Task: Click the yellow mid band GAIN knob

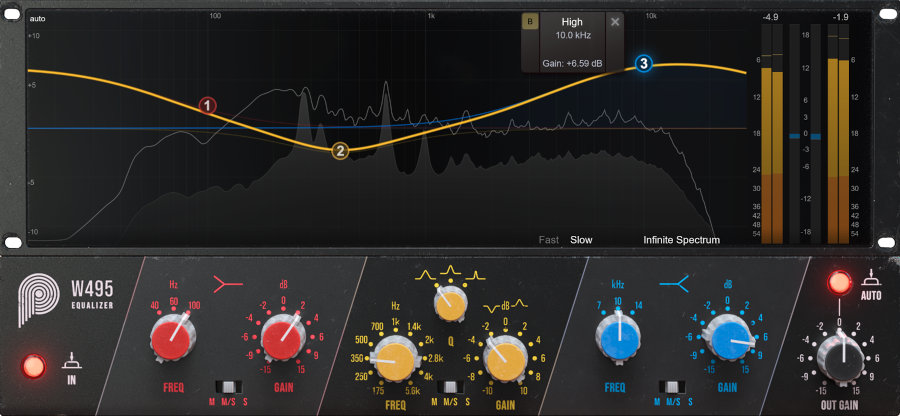Action: (x=505, y=360)
